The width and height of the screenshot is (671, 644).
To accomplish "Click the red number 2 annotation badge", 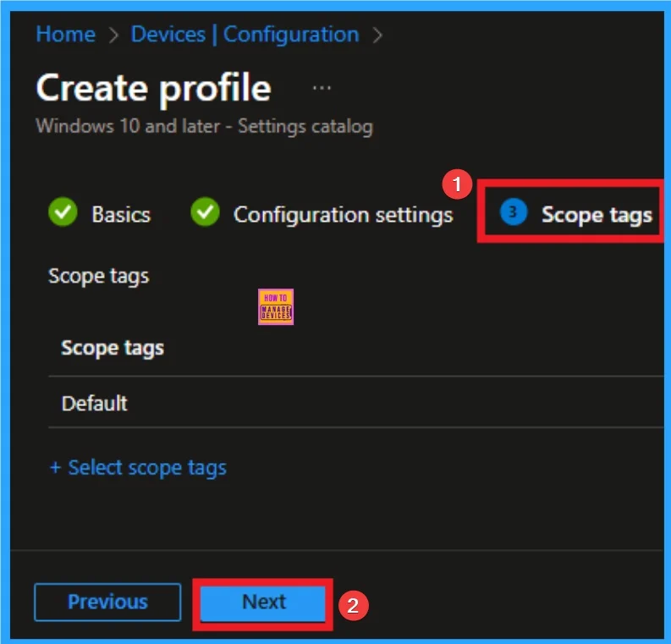I will (x=354, y=606).
